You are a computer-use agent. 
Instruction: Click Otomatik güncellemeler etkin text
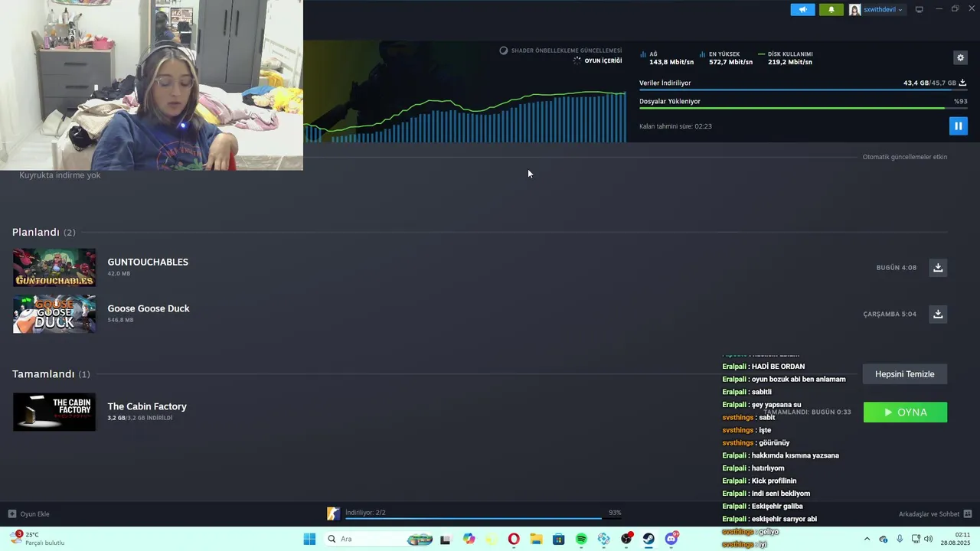pyautogui.click(x=905, y=157)
